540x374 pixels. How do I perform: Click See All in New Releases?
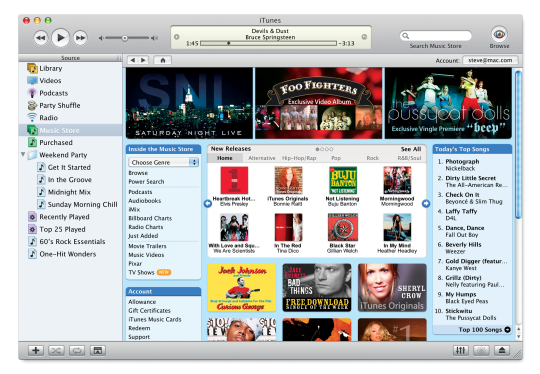tap(411, 149)
